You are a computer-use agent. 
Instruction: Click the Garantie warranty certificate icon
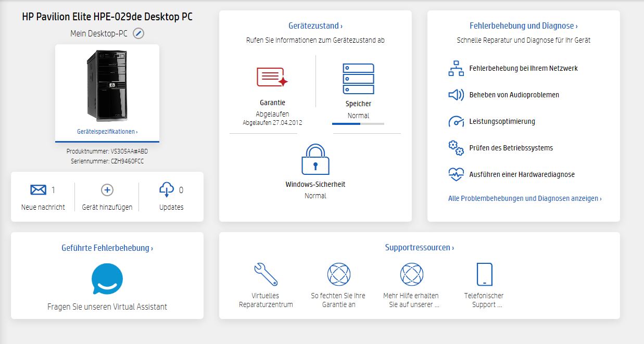pyautogui.click(x=272, y=78)
